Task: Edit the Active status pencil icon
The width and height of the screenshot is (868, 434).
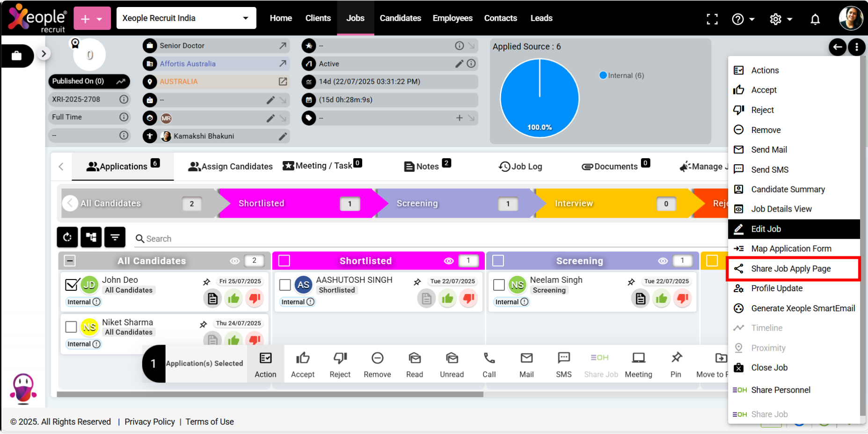Action: tap(460, 64)
